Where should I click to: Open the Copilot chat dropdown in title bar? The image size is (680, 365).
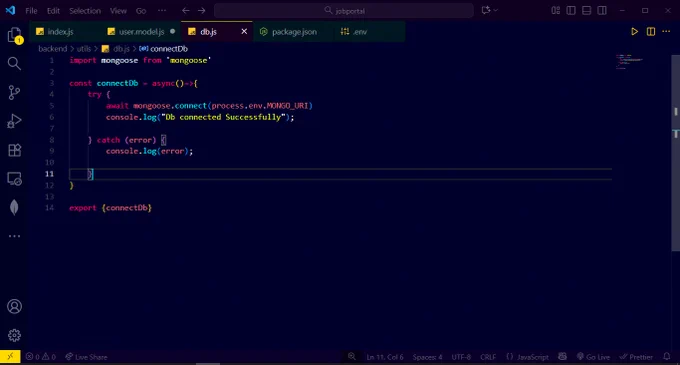coord(490,10)
